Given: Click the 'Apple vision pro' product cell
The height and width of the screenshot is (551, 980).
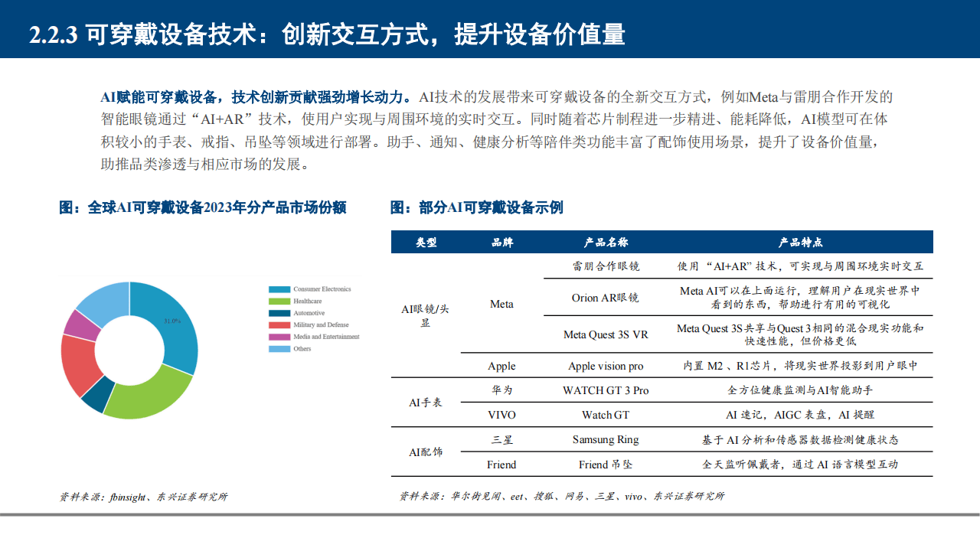Looking at the screenshot, I should pos(606,366).
